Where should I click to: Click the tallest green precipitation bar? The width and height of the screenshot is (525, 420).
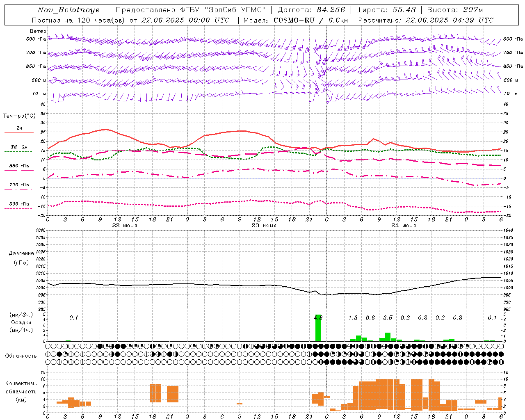click(318, 328)
